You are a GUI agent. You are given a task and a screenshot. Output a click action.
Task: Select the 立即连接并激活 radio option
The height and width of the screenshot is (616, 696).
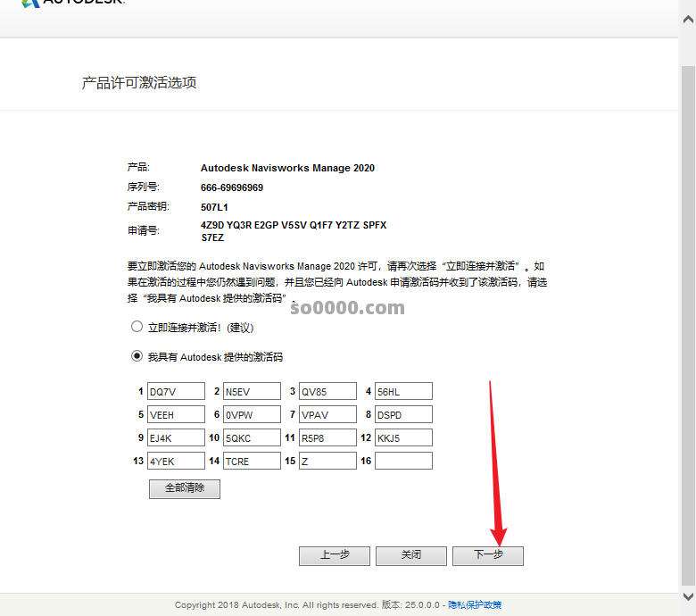click(x=137, y=327)
